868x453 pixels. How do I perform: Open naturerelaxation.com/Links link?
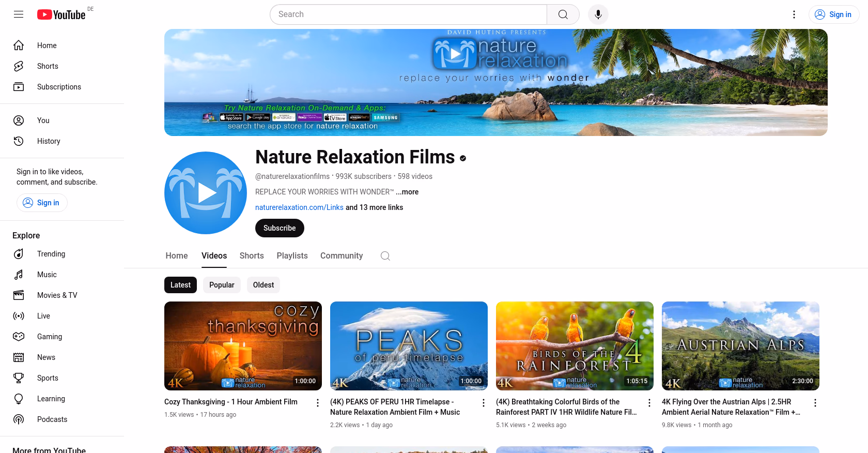tap(299, 207)
